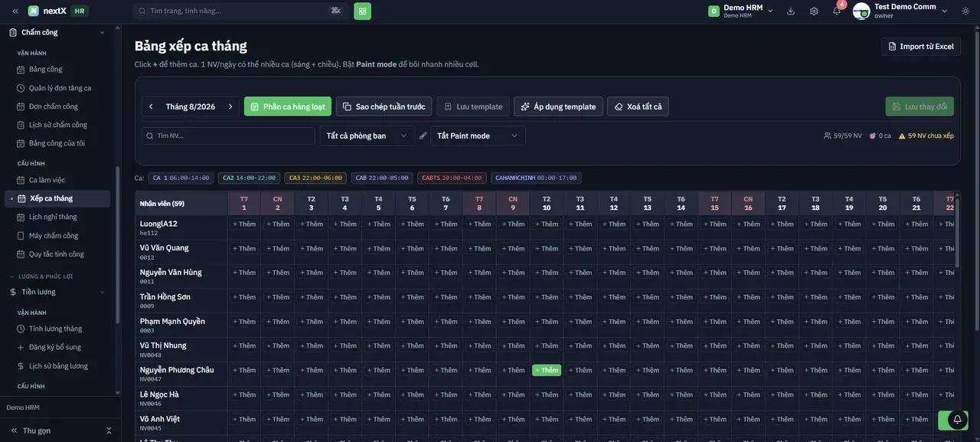Viewport: 980px width, 442px height.
Task: Open the green apps grid icon
Action: coord(363,11)
